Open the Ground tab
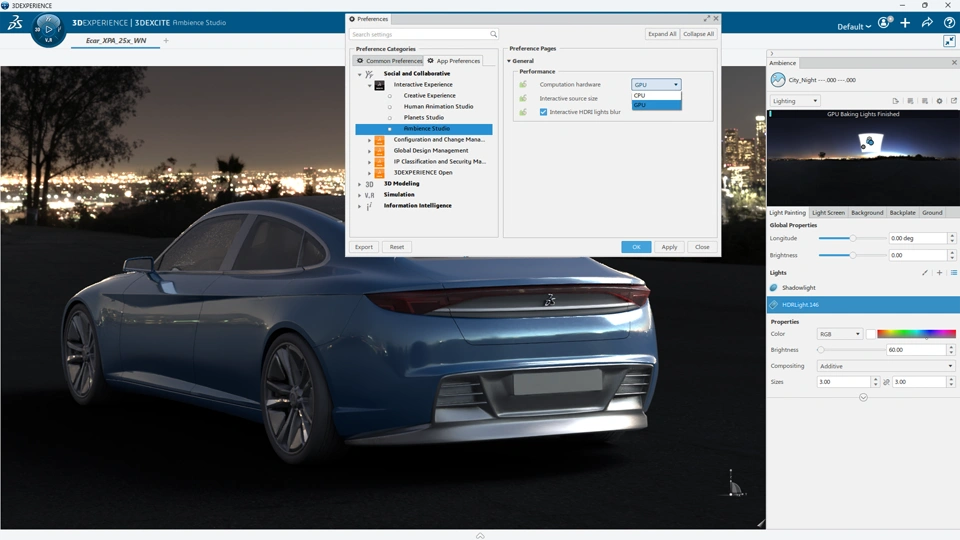Screen dimensions: 960x540 click(x=932, y=212)
